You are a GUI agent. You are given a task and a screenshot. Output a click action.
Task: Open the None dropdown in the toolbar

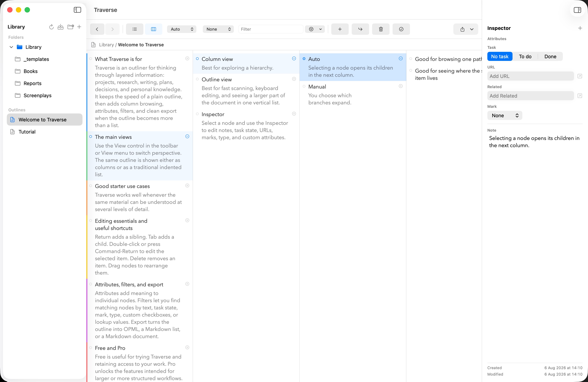pyautogui.click(x=218, y=29)
